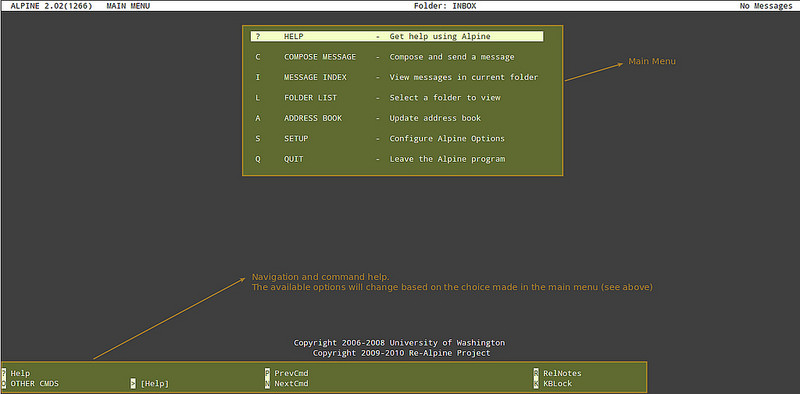Click the 'N' key box beside NextCmd
Screen dimensions: 800x394
267,383
